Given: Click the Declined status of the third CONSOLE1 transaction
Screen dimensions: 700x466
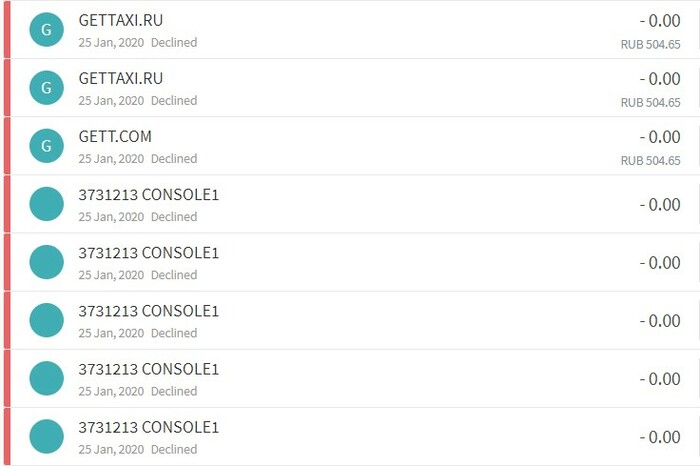Looking at the screenshot, I should [174, 333].
